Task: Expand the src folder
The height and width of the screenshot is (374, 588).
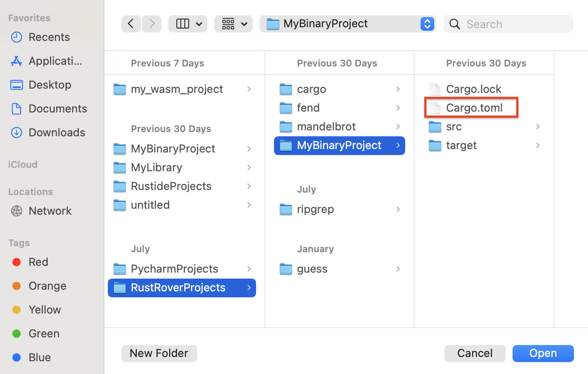Action: coord(454,127)
